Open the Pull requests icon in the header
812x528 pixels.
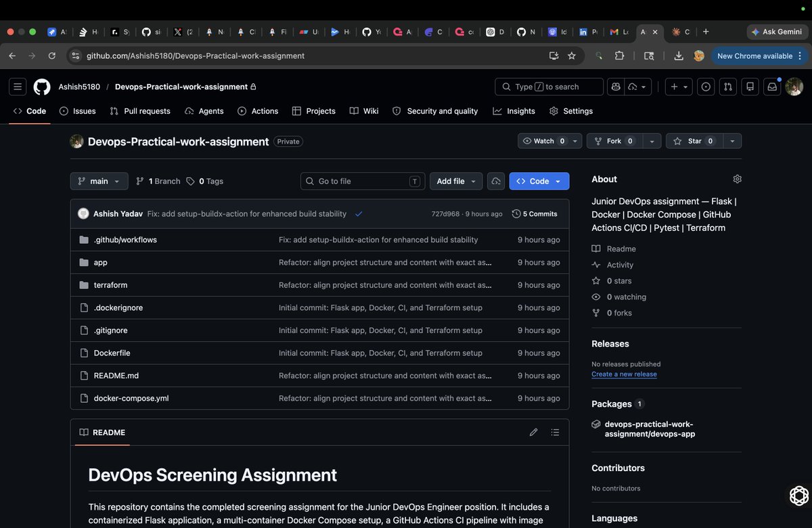point(727,87)
